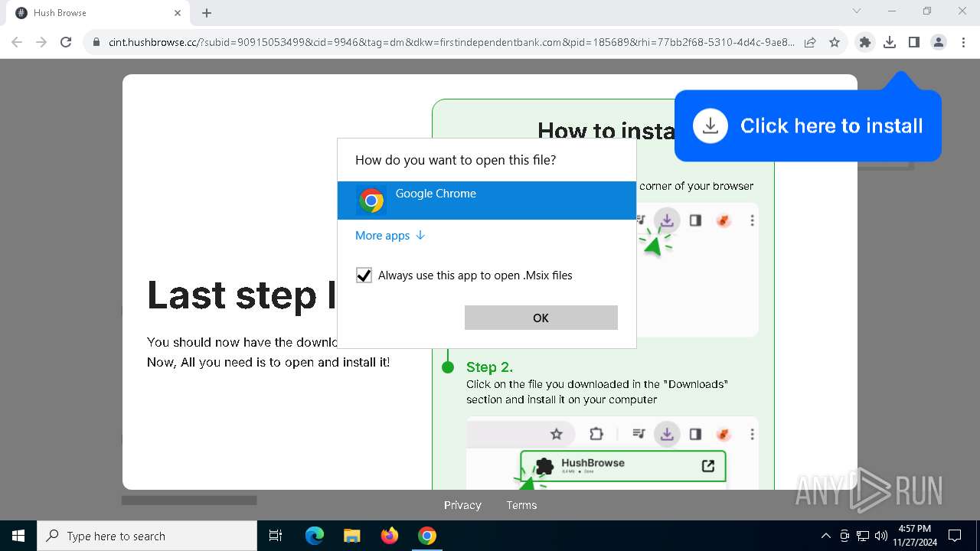Uncheck Always use this app for .Msix
The height and width of the screenshot is (551, 980).
point(364,275)
